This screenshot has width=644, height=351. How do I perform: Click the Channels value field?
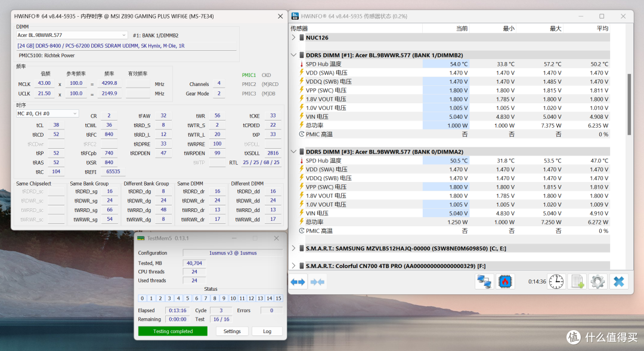[x=219, y=84]
